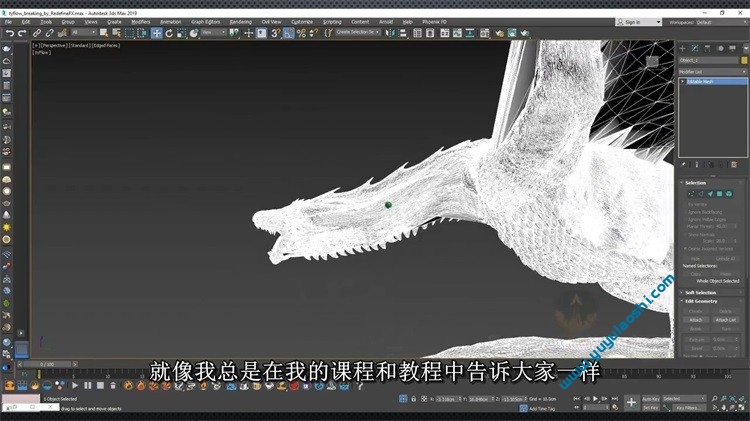Screen dimensions: 750x421
Task: Click the object color swatch beside the name
Action: point(744,60)
